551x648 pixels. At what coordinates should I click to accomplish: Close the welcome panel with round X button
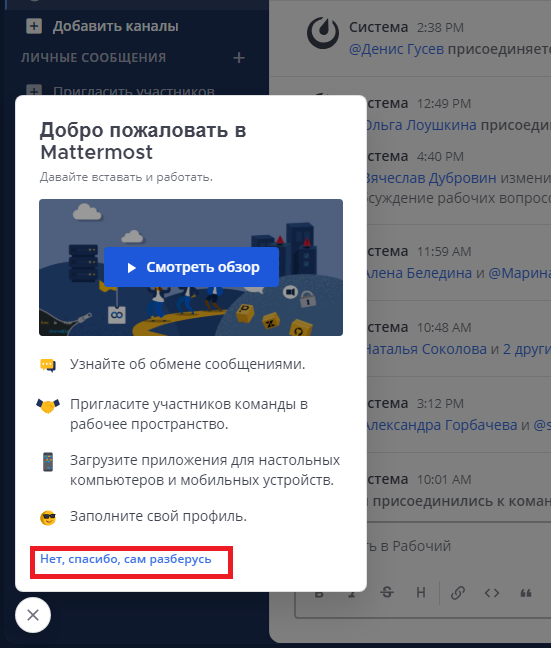33,615
